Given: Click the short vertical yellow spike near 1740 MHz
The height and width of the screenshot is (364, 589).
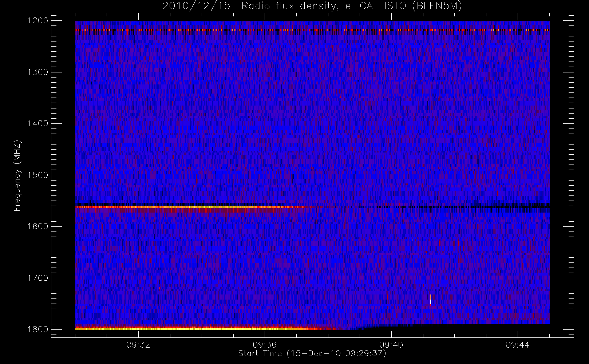Looking at the screenshot, I should point(430,299).
